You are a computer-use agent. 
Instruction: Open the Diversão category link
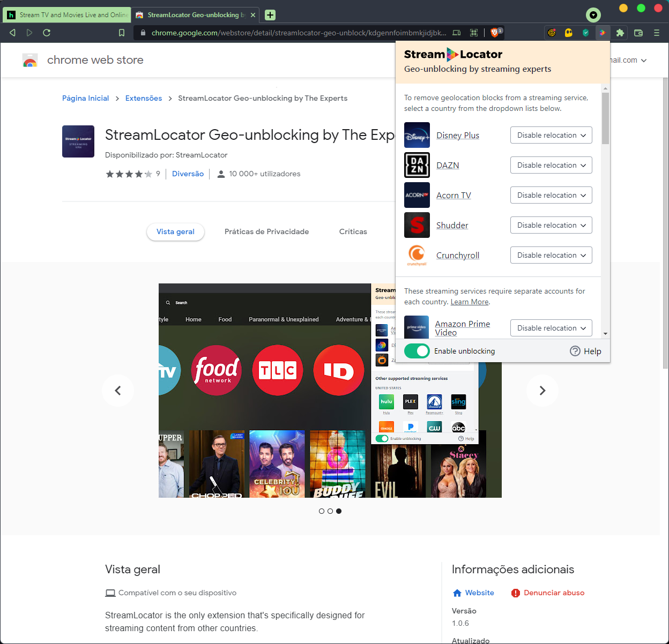[x=188, y=174]
